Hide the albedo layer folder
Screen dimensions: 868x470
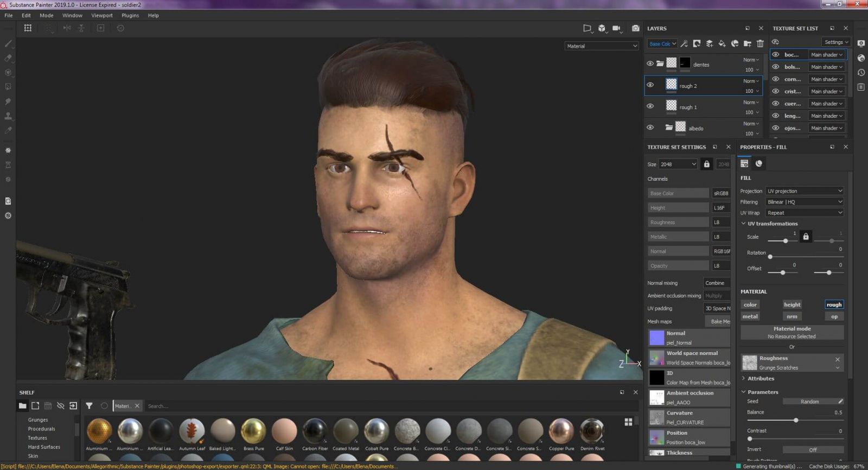[650, 128]
